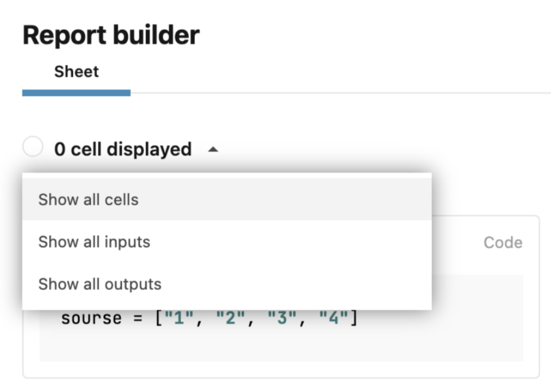Pick "Show all outputs" in the dropdown
The height and width of the screenshot is (392, 551).
point(100,284)
